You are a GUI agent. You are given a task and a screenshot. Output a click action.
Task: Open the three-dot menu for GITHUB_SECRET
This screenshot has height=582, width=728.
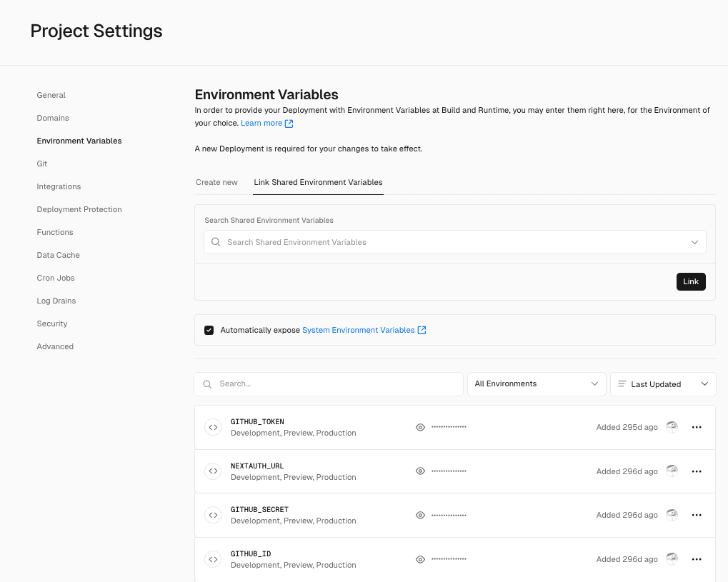(697, 515)
